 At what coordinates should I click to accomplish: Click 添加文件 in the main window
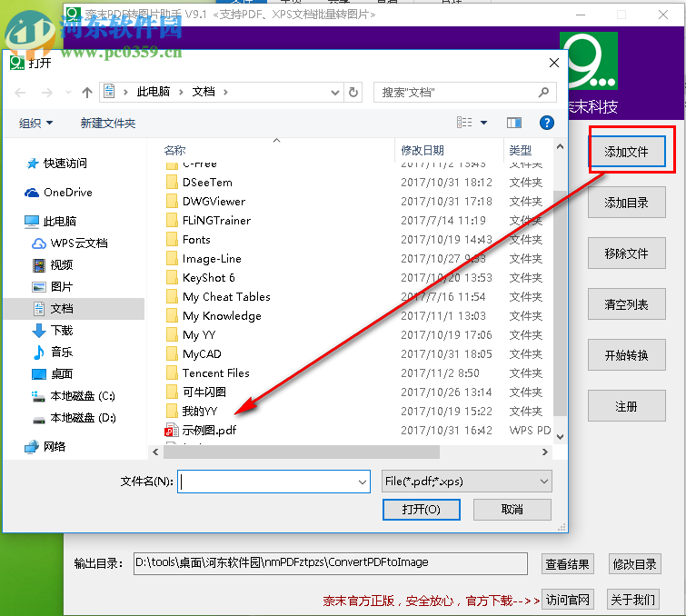pos(627,152)
